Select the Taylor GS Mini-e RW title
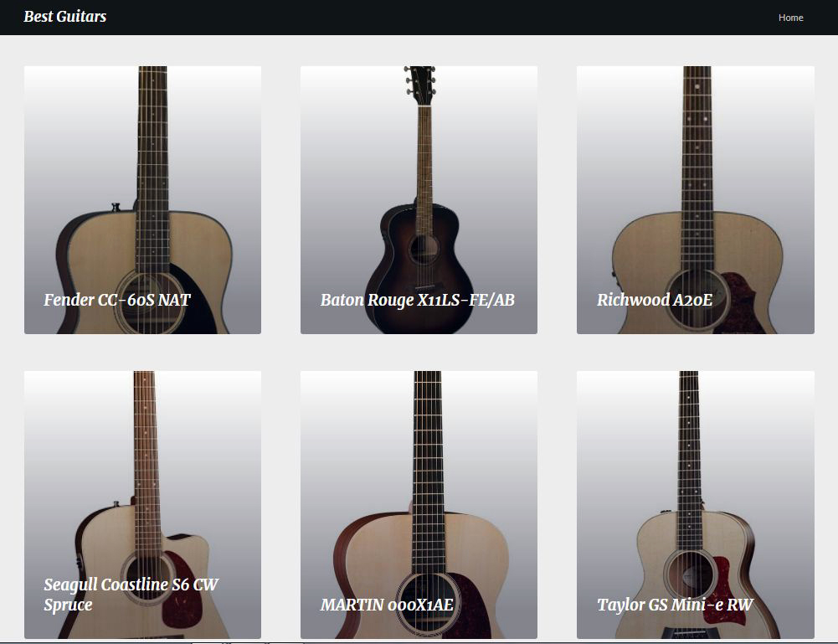This screenshot has width=838, height=644. coord(675,605)
